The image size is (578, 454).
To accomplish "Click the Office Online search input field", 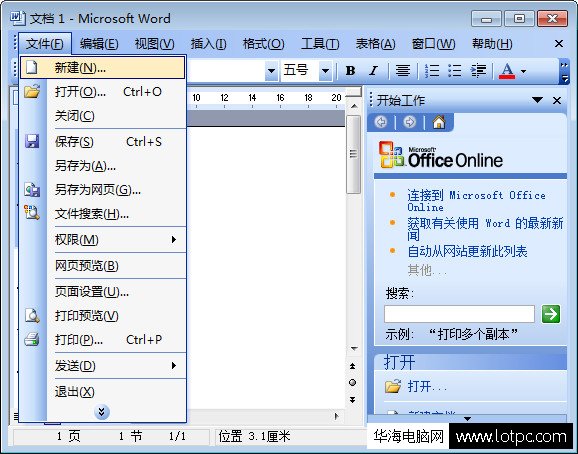I will click(459, 314).
